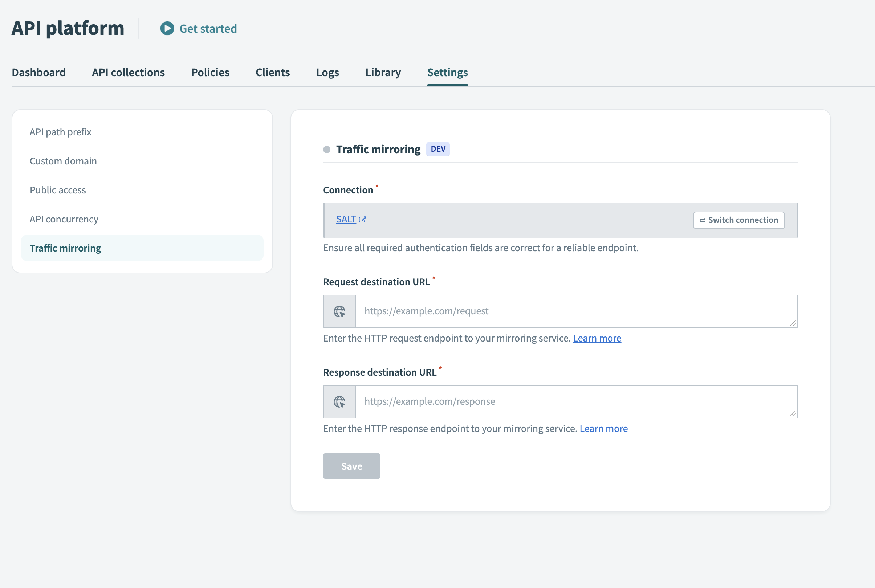The height and width of the screenshot is (588, 875).
Task: Click the resize handle of the request URL textarea
Action: (793, 323)
